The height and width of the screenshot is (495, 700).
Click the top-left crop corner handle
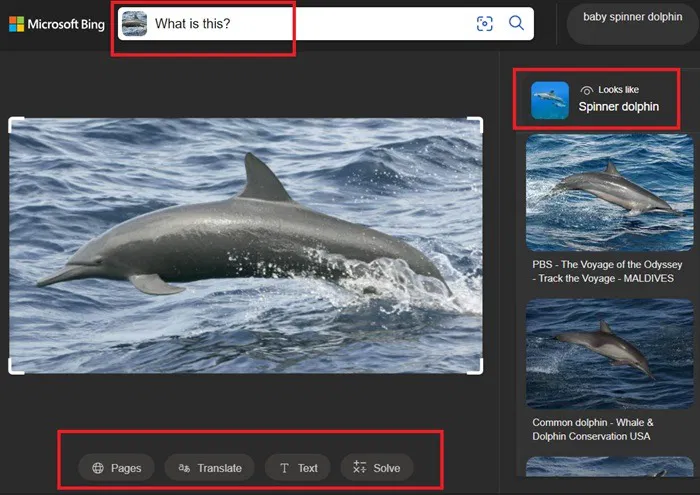[13, 122]
